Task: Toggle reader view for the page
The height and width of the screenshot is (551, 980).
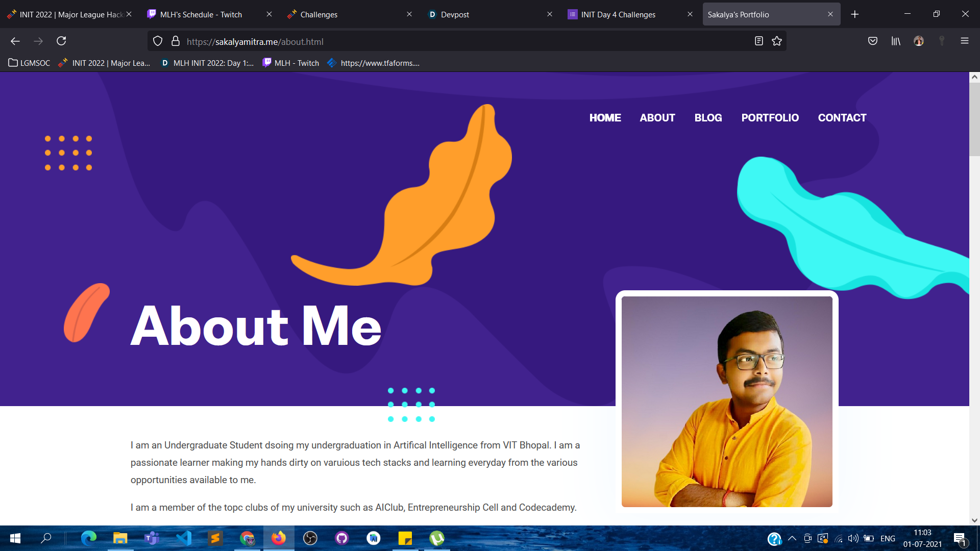Action: tap(758, 41)
